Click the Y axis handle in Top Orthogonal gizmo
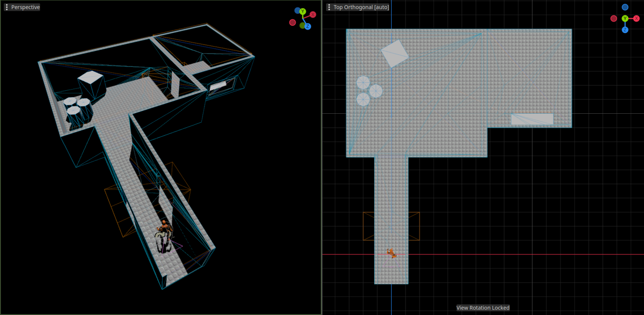Screen dimensions: 644x315 625,18
